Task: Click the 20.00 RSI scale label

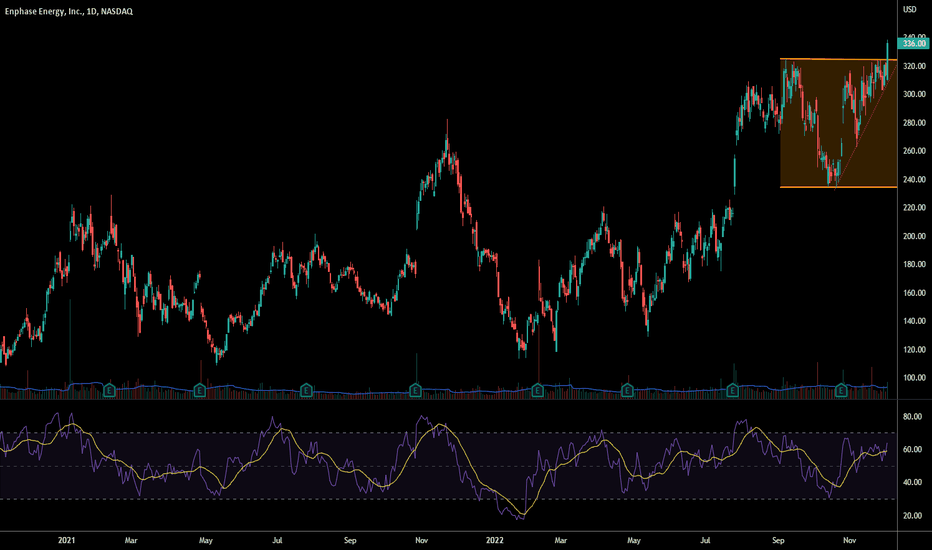Action: click(x=912, y=516)
